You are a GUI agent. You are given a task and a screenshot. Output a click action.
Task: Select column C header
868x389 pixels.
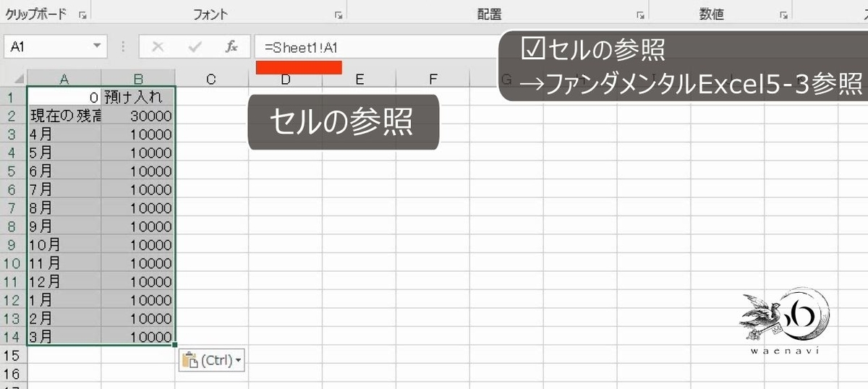pyautogui.click(x=212, y=79)
